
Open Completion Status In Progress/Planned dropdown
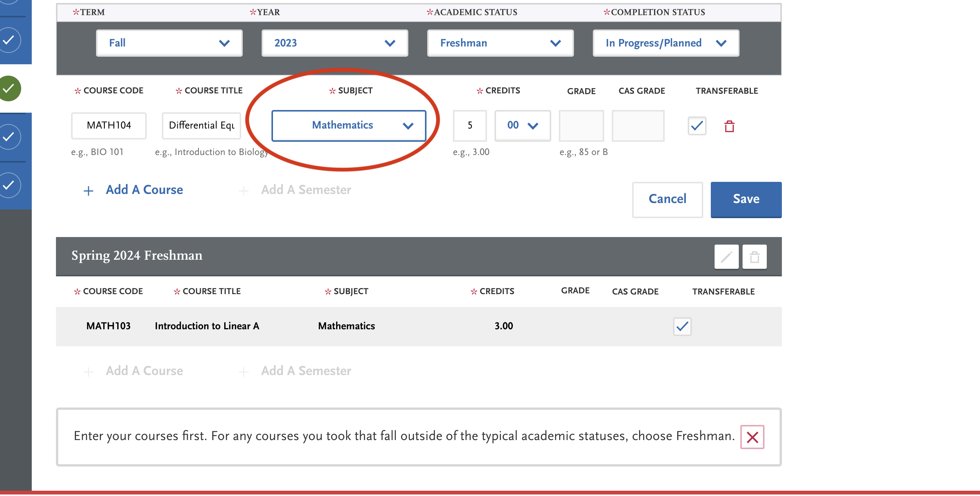[x=665, y=43]
